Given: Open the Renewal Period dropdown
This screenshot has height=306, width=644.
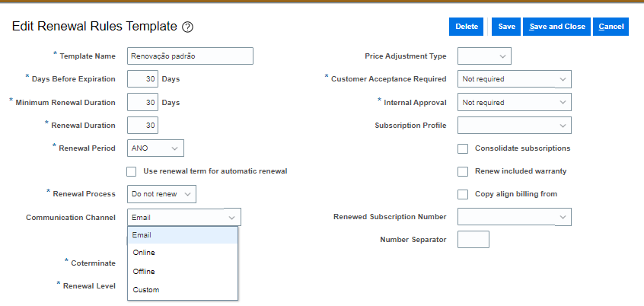Looking at the screenshot, I should point(155,148).
